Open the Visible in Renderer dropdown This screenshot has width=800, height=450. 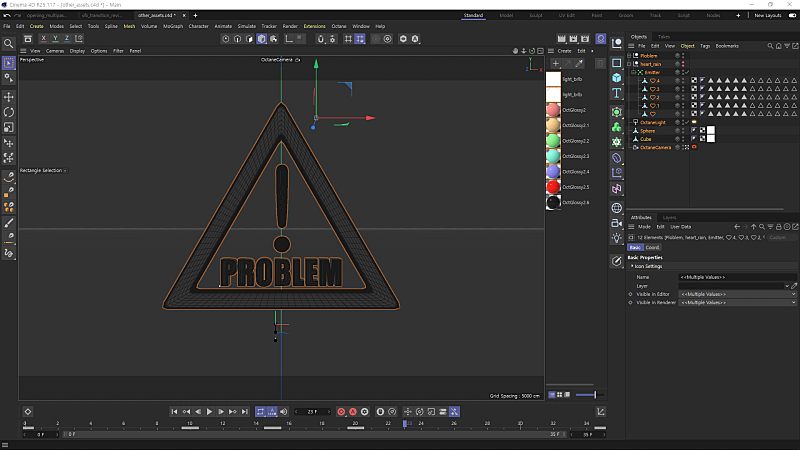coord(737,303)
